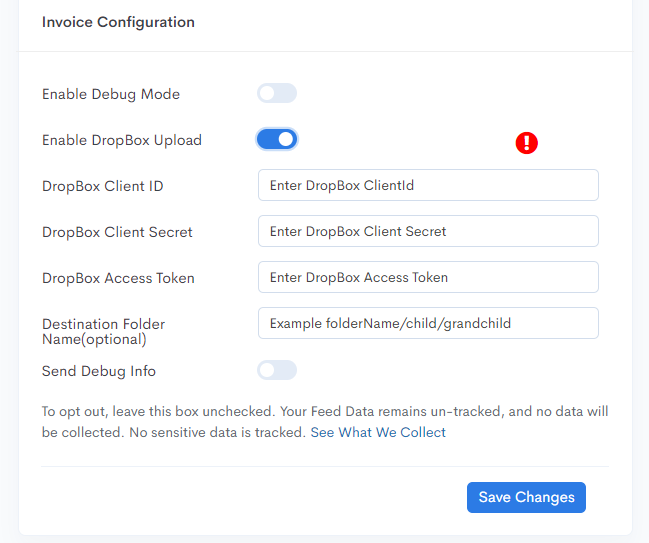The image size is (649, 543).
Task: Toggle the Send Debug Info switch
Action: tap(277, 370)
